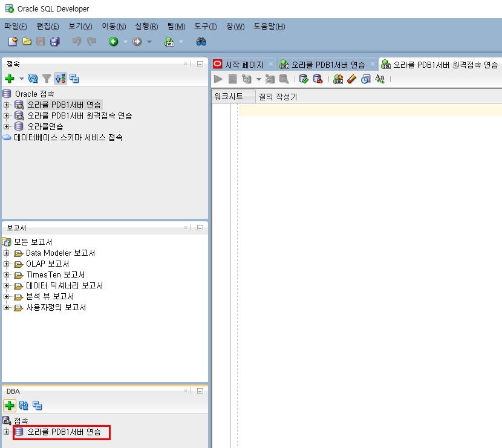The height and width of the screenshot is (448, 502).
Task: Click the Save disk icon
Action: tap(41, 42)
